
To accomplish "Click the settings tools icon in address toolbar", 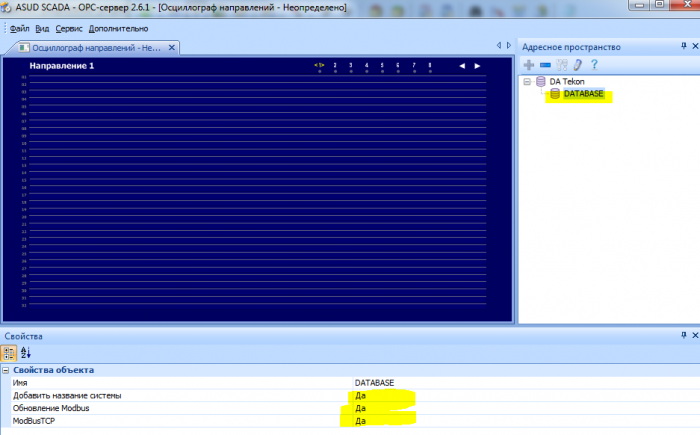I will tap(562, 65).
